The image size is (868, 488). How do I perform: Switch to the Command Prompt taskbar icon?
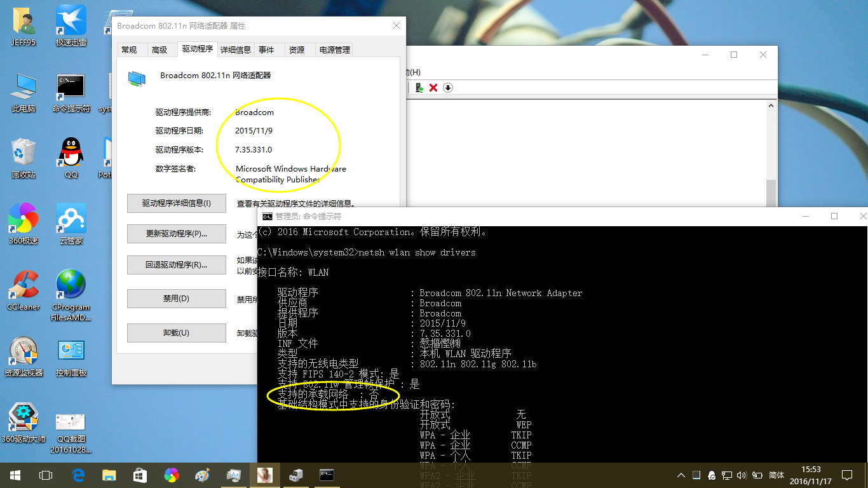pos(327,475)
